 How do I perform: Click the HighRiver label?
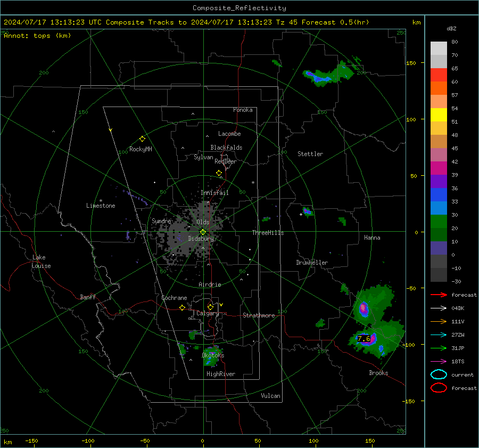[x=221, y=374]
